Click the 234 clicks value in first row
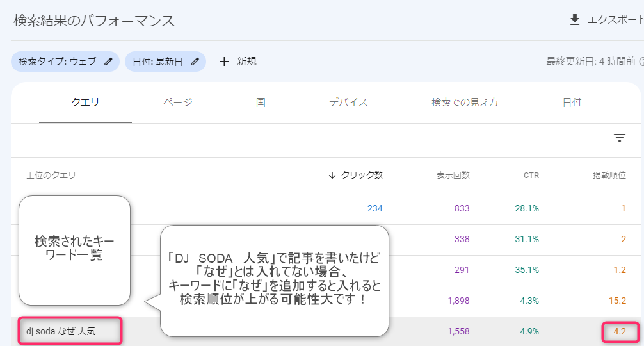 click(374, 208)
